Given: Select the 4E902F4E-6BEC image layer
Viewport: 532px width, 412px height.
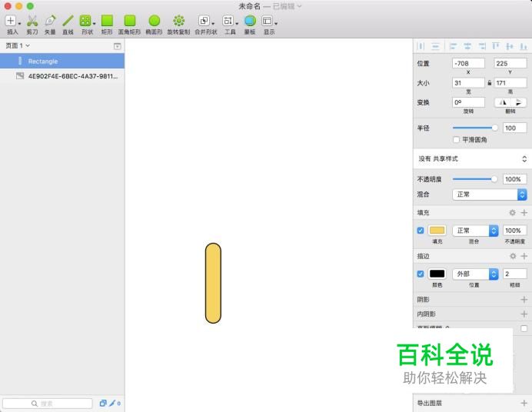Looking at the screenshot, I should [x=62, y=76].
